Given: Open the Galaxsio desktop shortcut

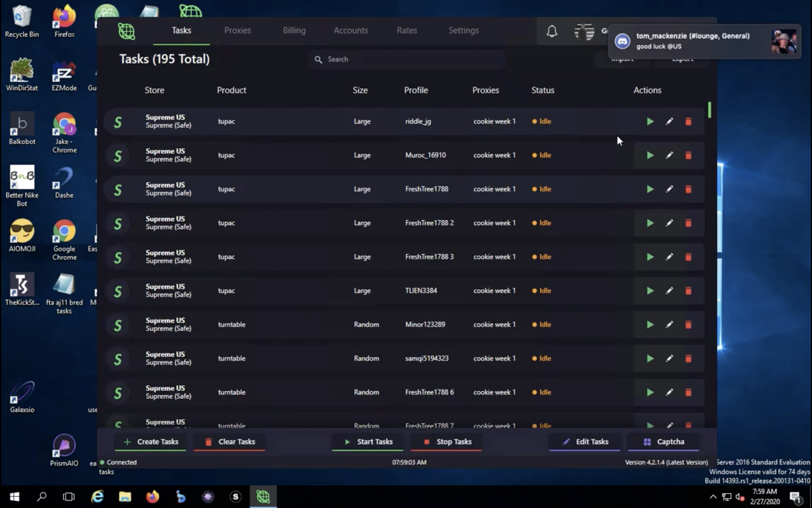Looking at the screenshot, I should coord(22,397).
